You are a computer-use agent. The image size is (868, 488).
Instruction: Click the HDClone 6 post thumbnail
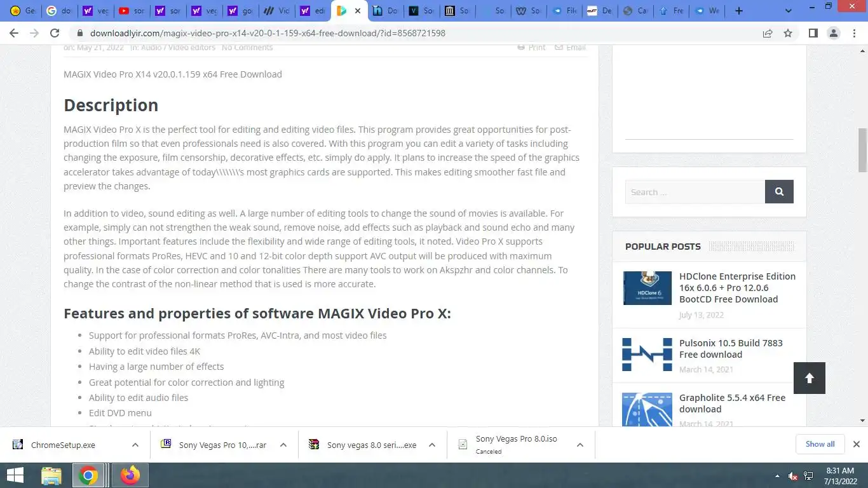[x=647, y=288]
